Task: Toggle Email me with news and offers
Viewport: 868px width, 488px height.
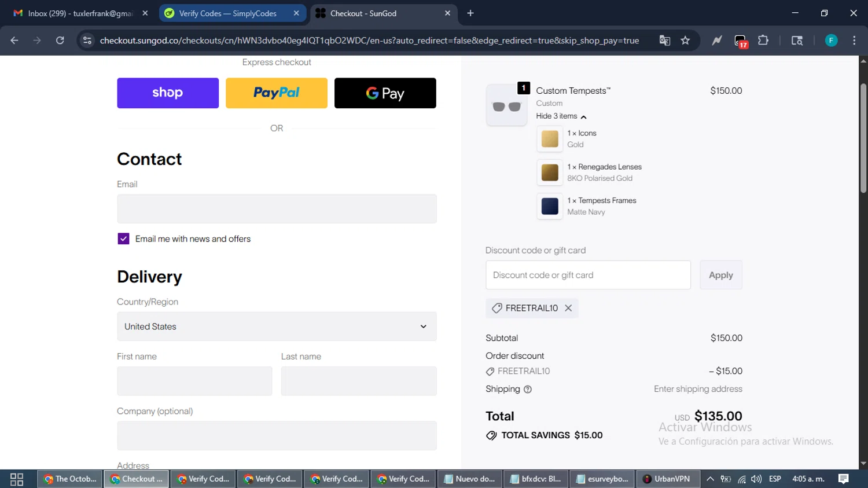Action: point(123,239)
